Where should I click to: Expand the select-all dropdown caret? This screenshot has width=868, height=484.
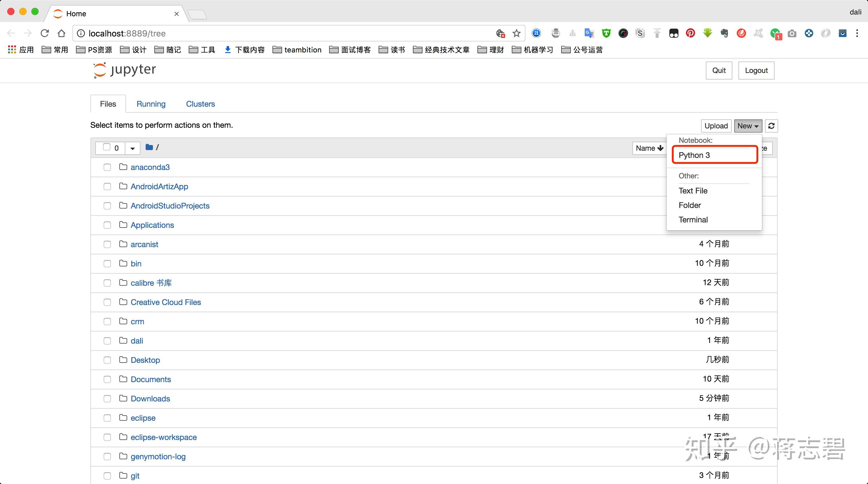(x=132, y=148)
